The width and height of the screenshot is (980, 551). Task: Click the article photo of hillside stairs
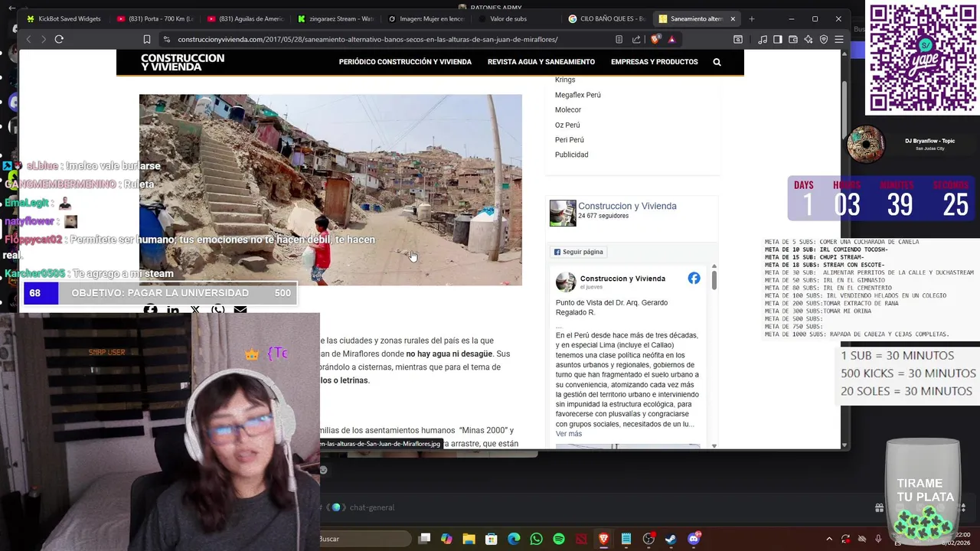pyautogui.click(x=331, y=190)
